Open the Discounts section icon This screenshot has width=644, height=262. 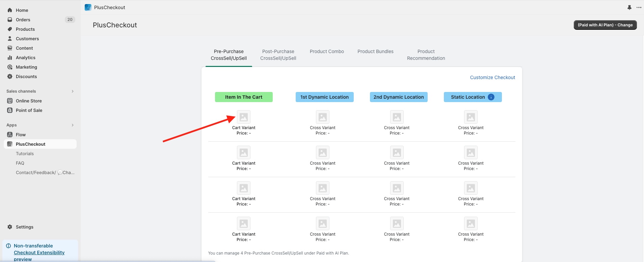click(x=10, y=76)
